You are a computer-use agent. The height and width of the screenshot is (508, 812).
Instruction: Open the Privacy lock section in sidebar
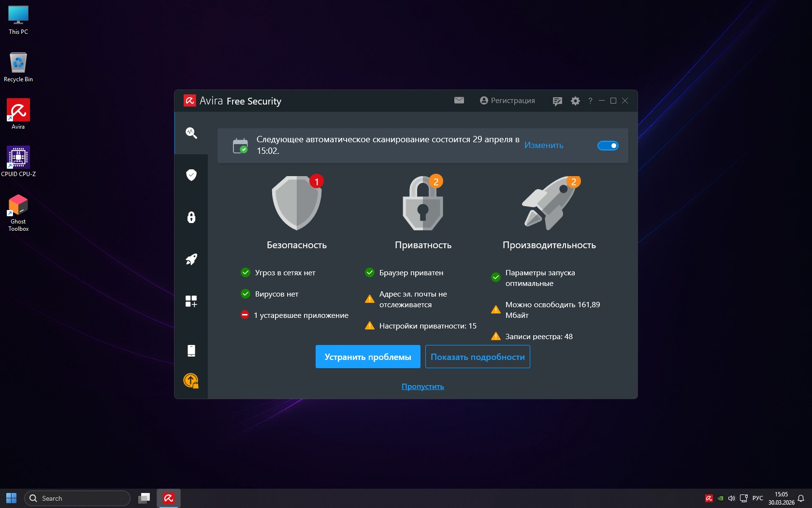click(x=191, y=217)
